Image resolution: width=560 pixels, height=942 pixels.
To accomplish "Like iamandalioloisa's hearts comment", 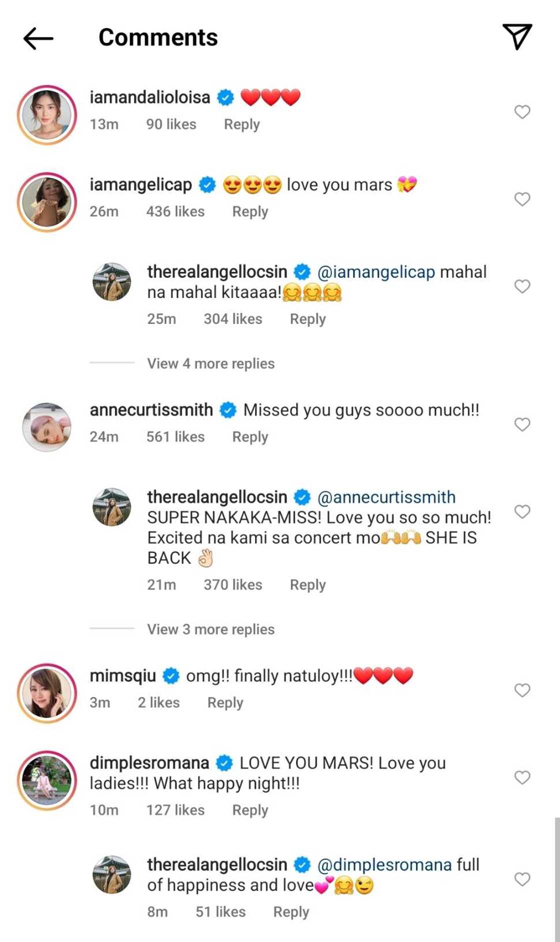I will coord(522,112).
